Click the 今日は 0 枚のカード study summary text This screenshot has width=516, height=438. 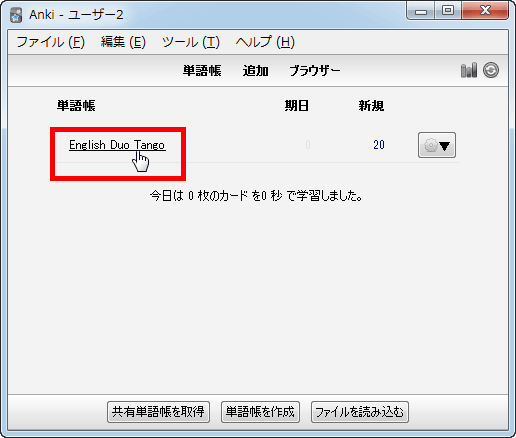pos(256,196)
